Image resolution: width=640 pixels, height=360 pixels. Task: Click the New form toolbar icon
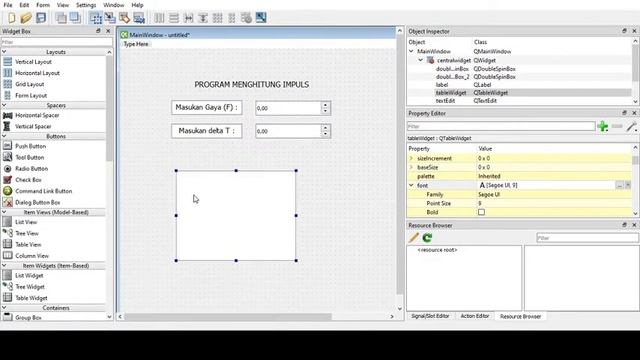pos(11,18)
